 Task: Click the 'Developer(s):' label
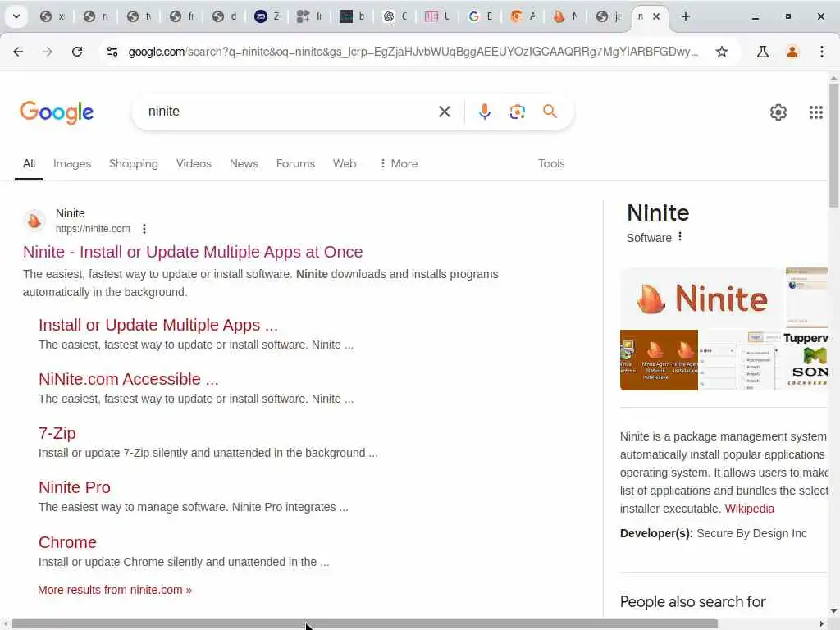[656, 533]
